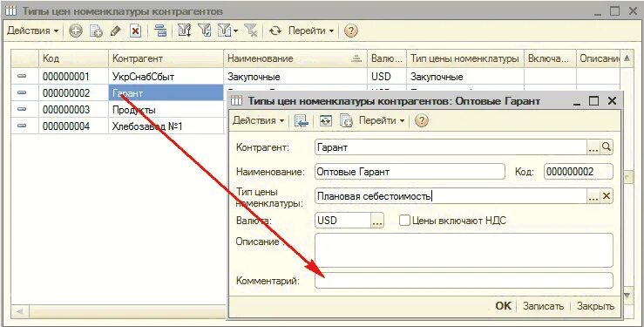
Task: Click USD cell in УкрСнабСбыт row
Action: point(387,77)
